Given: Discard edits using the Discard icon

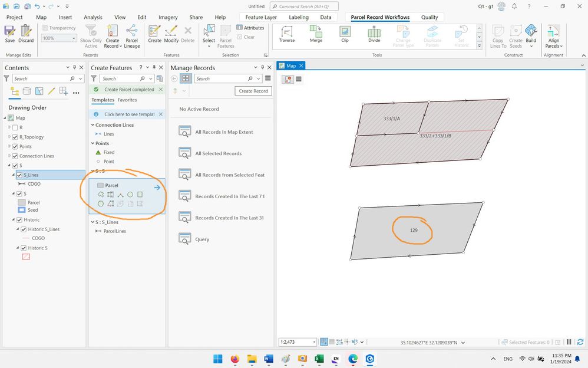Looking at the screenshot, I should pyautogui.click(x=26, y=34).
